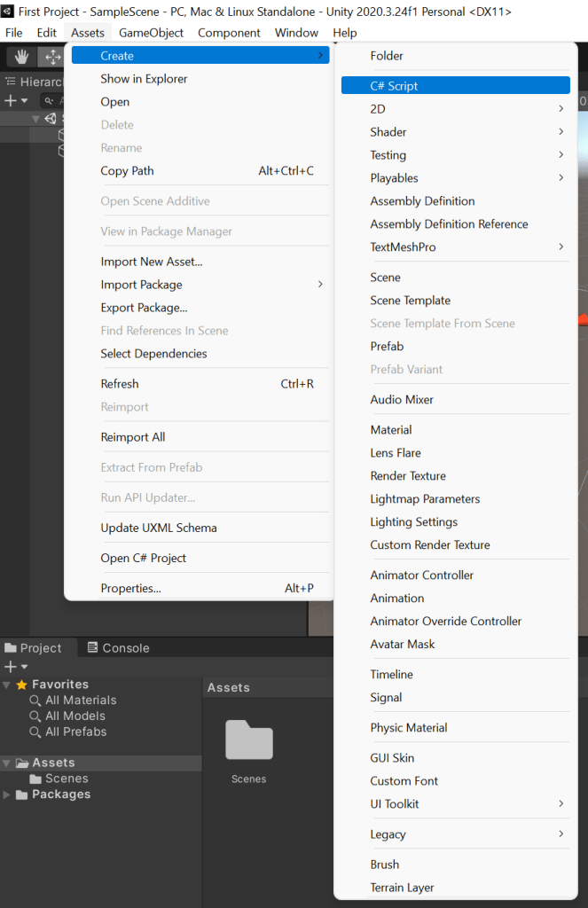Screen dimensions: 588x908
Task: Expand the UI Toolkit submenu
Action: click(456, 803)
